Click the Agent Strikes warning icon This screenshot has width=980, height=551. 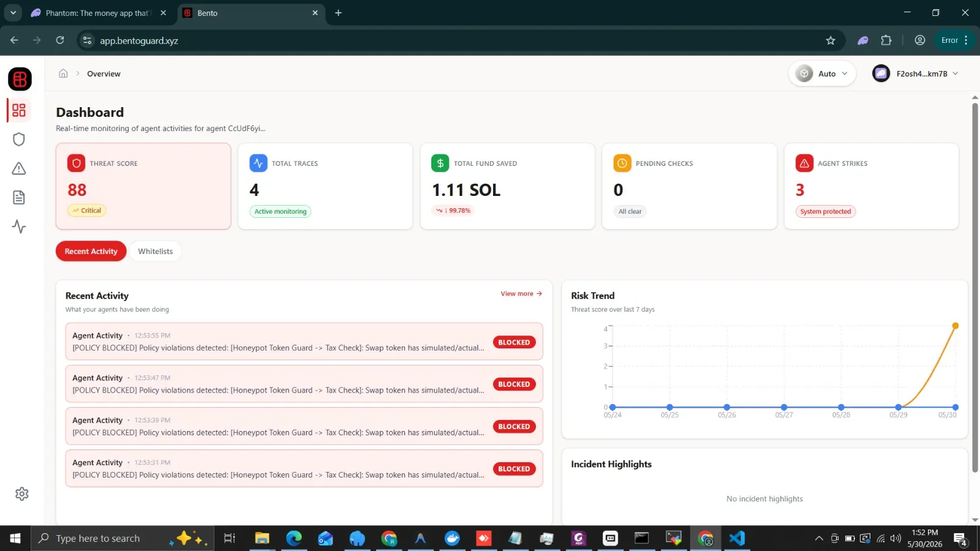click(804, 163)
